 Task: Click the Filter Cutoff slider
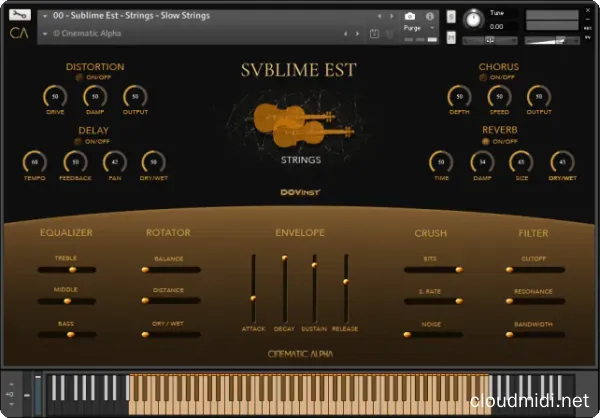536,270
